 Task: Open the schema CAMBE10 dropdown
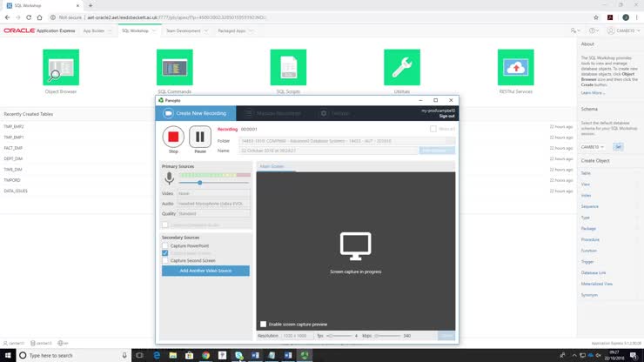(593, 147)
